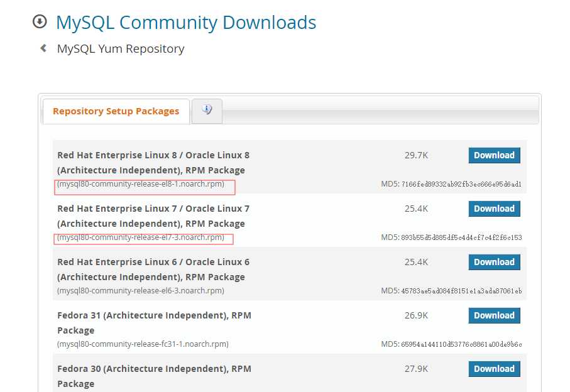The height and width of the screenshot is (392, 570).
Task: Click the 26.9K file size value
Action: pyautogui.click(x=416, y=316)
